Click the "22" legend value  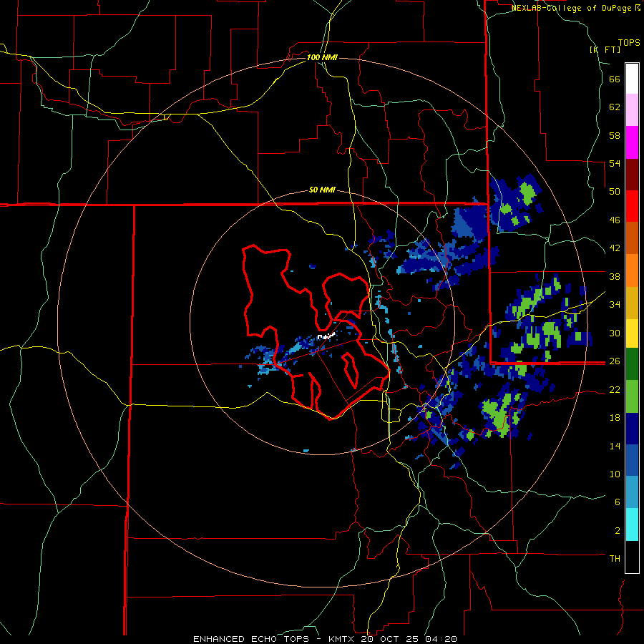615,389
